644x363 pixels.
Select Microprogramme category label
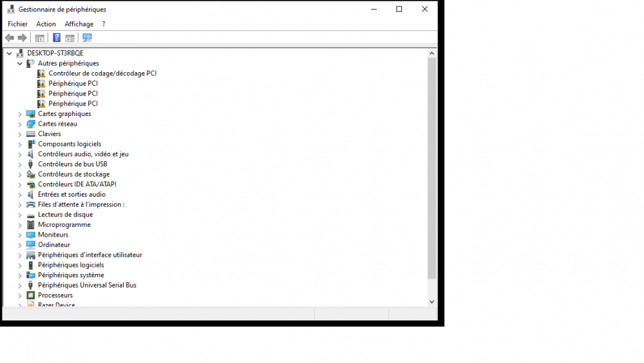(64, 224)
